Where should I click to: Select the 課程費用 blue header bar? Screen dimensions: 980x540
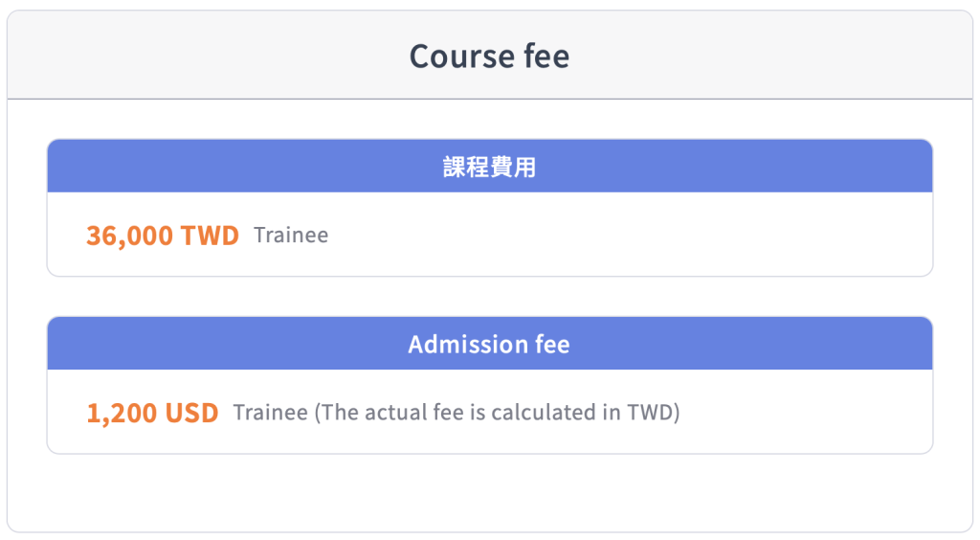click(x=490, y=166)
